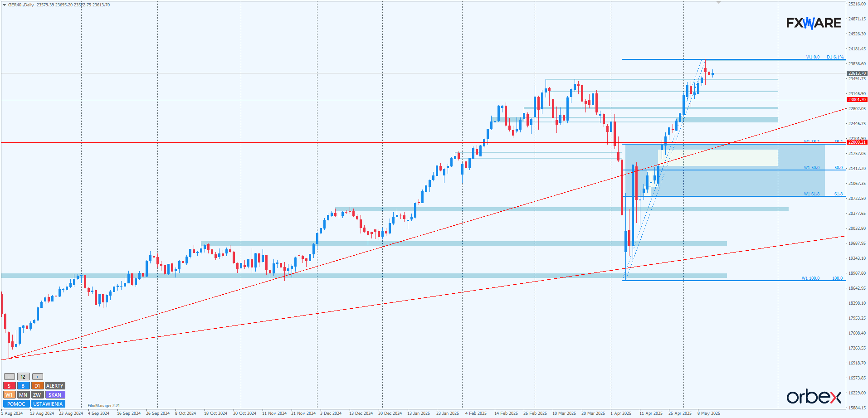This screenshot has width=868, height=418.
Task: Increase value with the plus button
Action: click(37, 377)
